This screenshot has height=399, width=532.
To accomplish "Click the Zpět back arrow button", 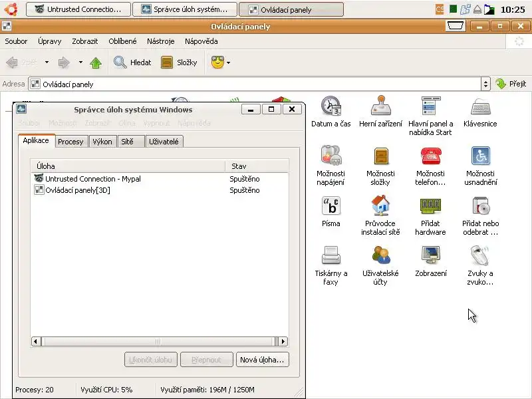I will (x=21, y=63).
